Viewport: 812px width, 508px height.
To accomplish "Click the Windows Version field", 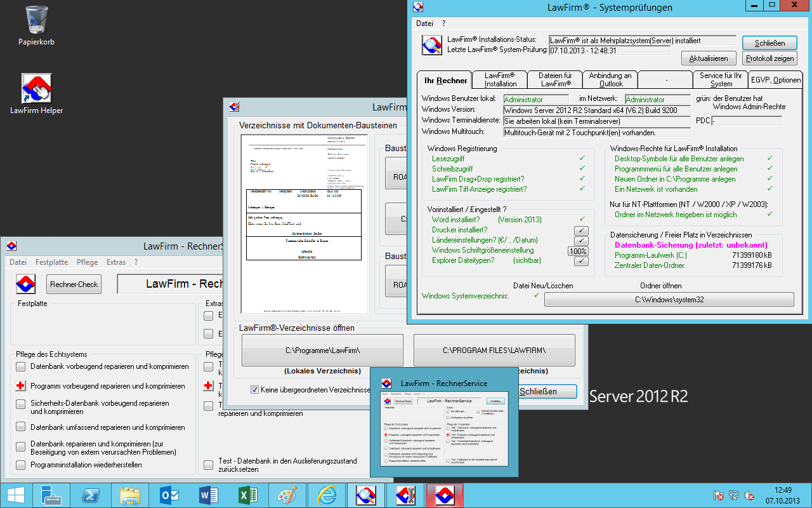I will (x=596, y=110).
